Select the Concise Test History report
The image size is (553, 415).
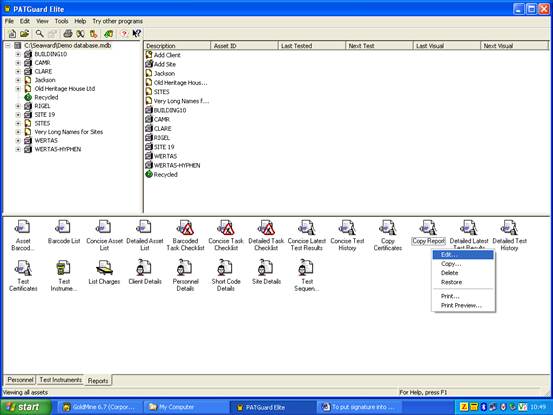(x=347, y=235)
